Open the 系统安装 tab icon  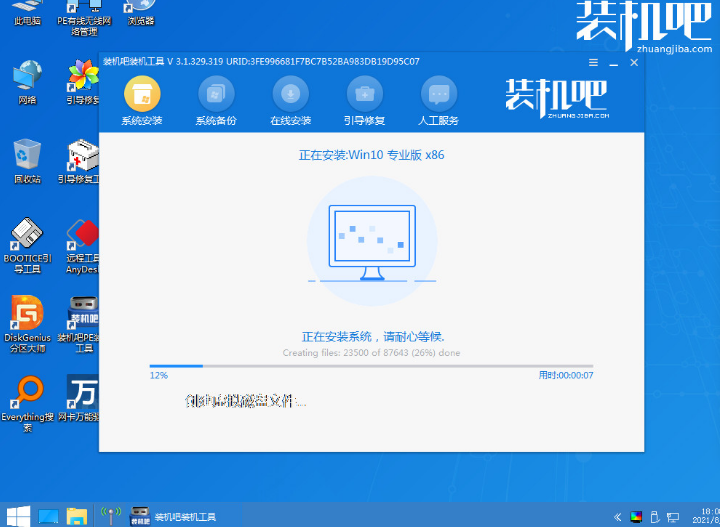142,94
